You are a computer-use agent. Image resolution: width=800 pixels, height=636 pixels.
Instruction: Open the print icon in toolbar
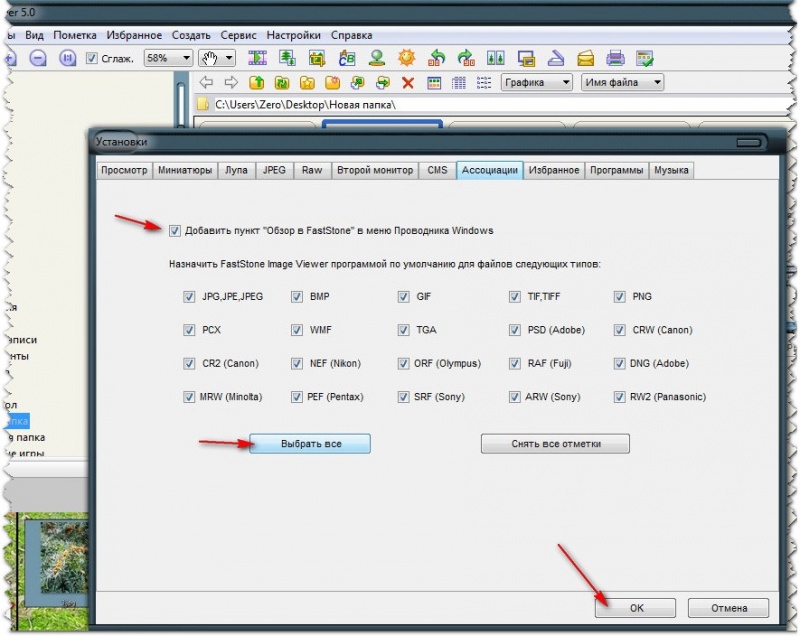(615, 58)
